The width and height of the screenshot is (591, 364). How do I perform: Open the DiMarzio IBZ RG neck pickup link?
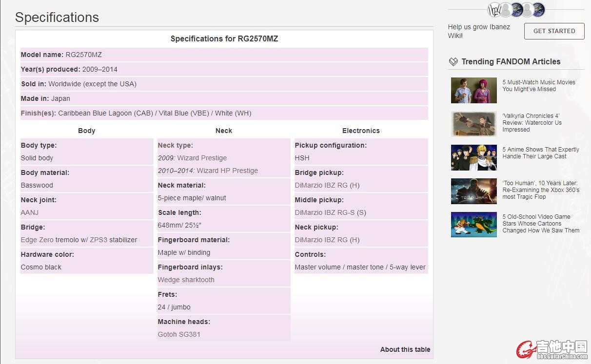coord(327,240)
